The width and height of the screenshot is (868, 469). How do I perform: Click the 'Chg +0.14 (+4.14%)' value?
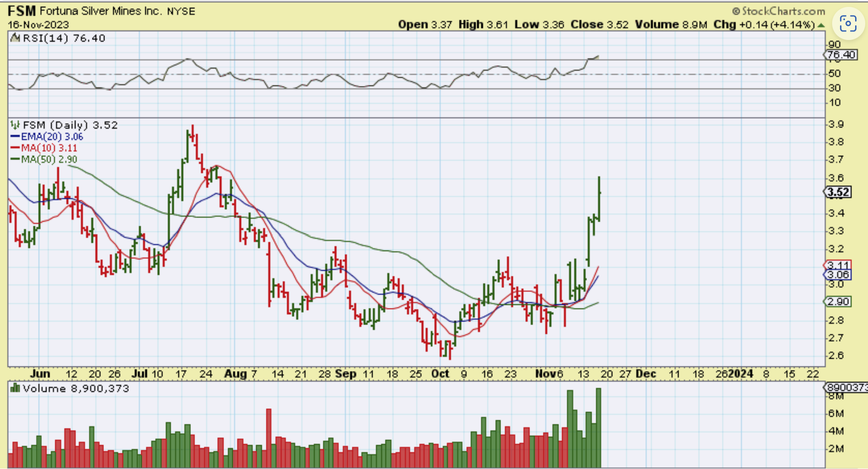(764, 24)
